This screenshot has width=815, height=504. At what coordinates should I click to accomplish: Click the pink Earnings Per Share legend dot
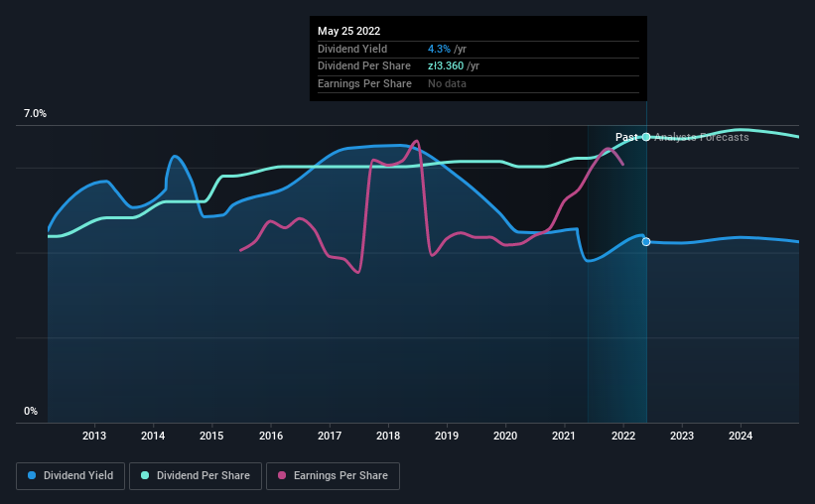pyautogui.click(x=282, y=475)
